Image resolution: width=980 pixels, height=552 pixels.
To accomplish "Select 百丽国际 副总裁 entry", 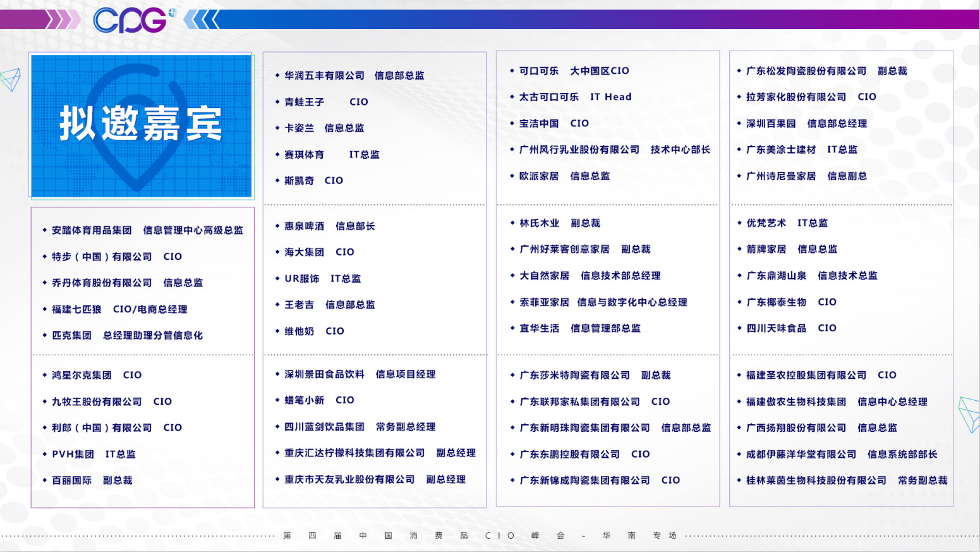I will pos(92,481).
